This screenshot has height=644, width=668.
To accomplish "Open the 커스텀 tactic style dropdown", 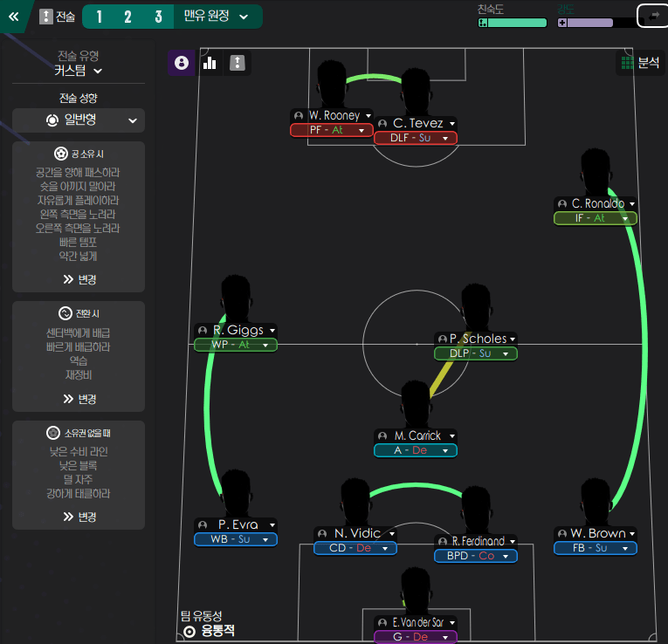I will [x=79, y=71].
